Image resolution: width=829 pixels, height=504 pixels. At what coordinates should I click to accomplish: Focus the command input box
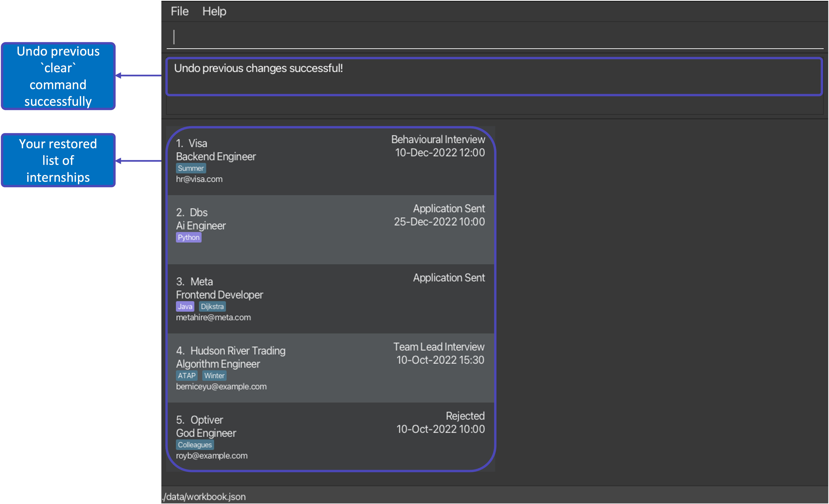pyautogui.click(x=495, y=37)
